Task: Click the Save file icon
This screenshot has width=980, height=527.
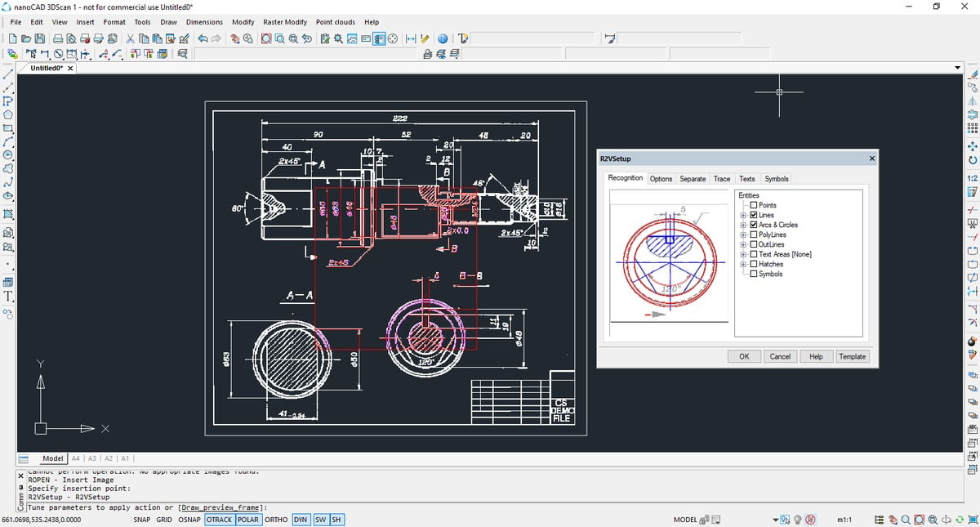Action: (40, 38)
